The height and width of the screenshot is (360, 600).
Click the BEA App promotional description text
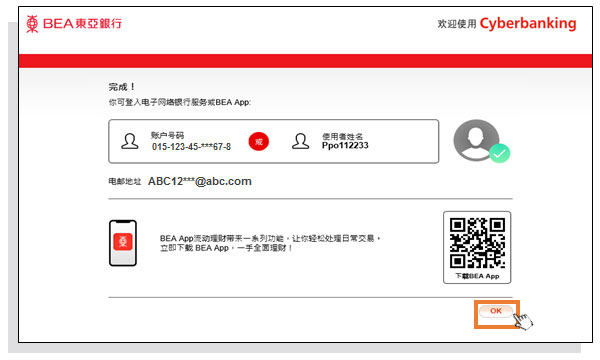tap(270, 243)
